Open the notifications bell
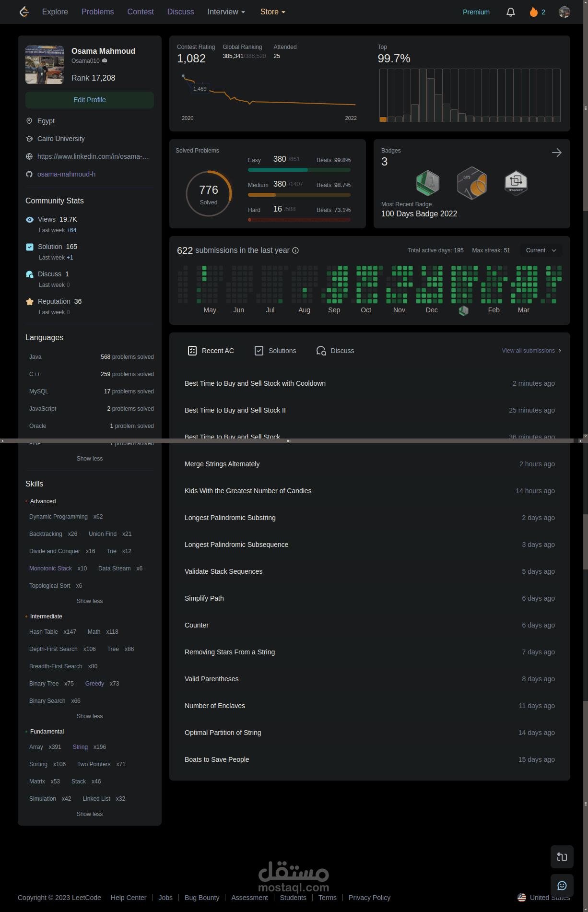The width and height of the screenshot is (588, 912). (x=511, y=12)
